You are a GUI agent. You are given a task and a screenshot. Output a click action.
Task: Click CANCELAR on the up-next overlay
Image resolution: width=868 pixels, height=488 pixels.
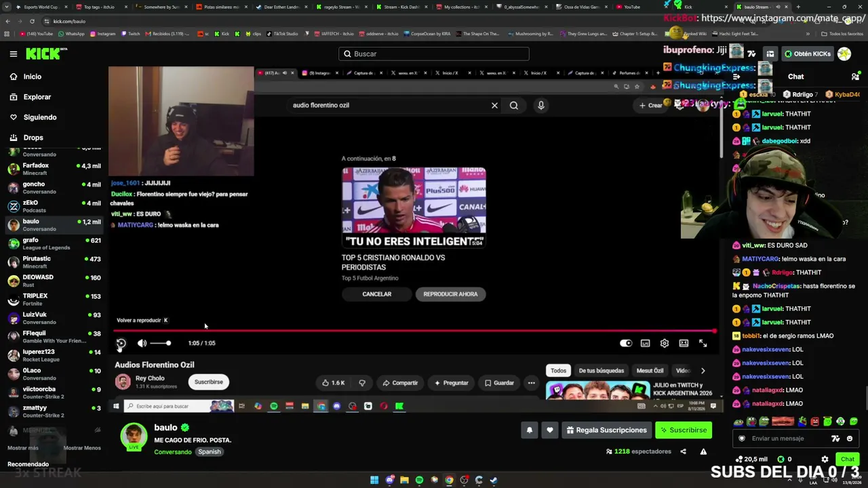coord(377,294)
